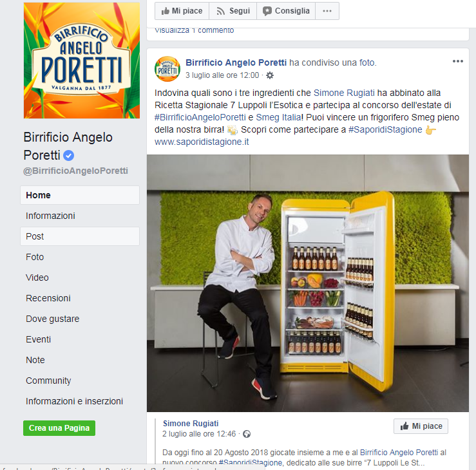The image size is (476, 470).
Task: Click the public globe icon under Simone Rugiati
Action: point(247,434)
